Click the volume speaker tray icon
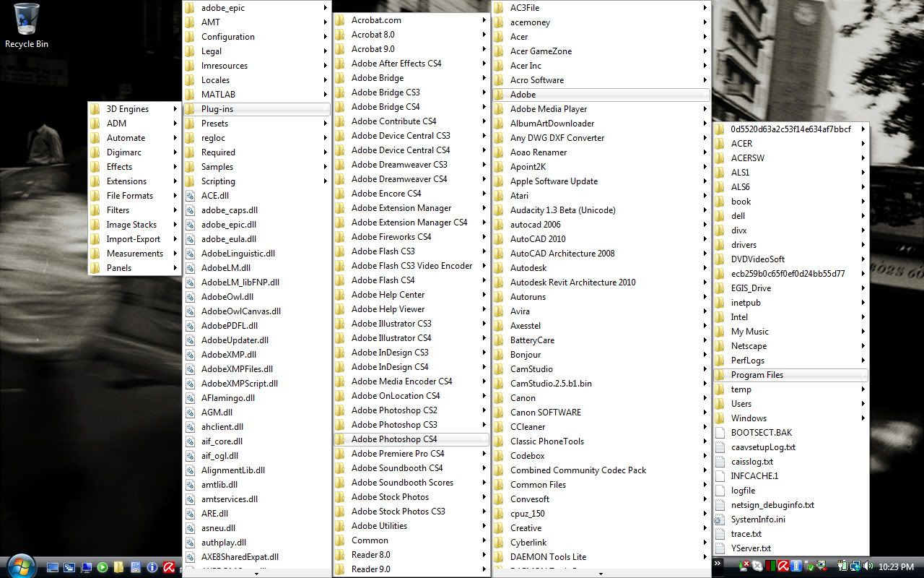This screenshot has height=578, width=924. [868, 565]
